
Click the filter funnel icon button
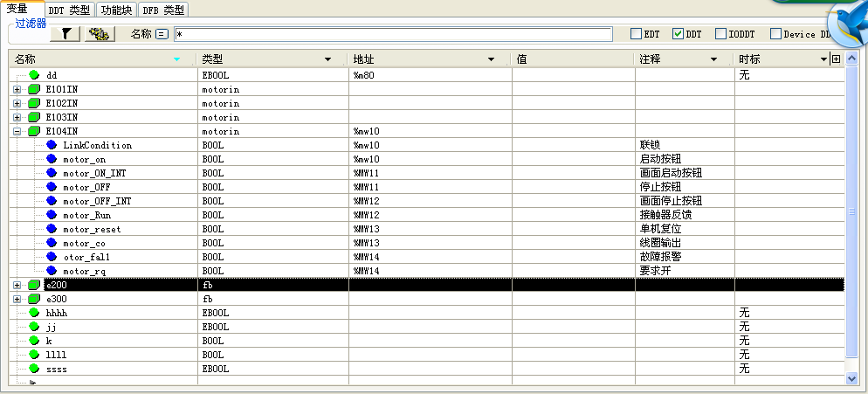(65, 34)
